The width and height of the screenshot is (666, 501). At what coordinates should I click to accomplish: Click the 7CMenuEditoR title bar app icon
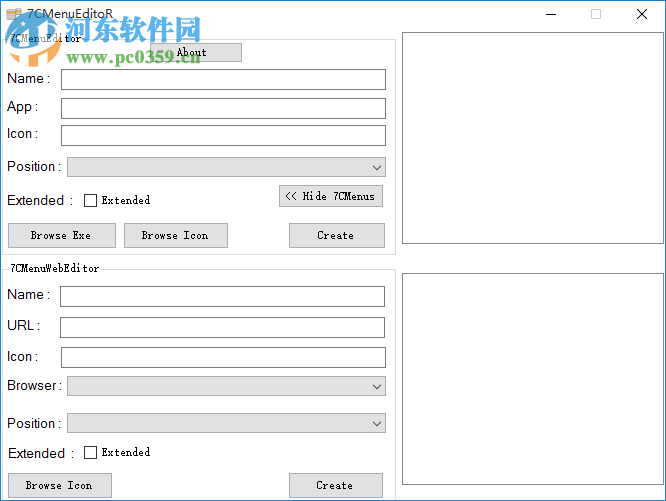point(14,14)
